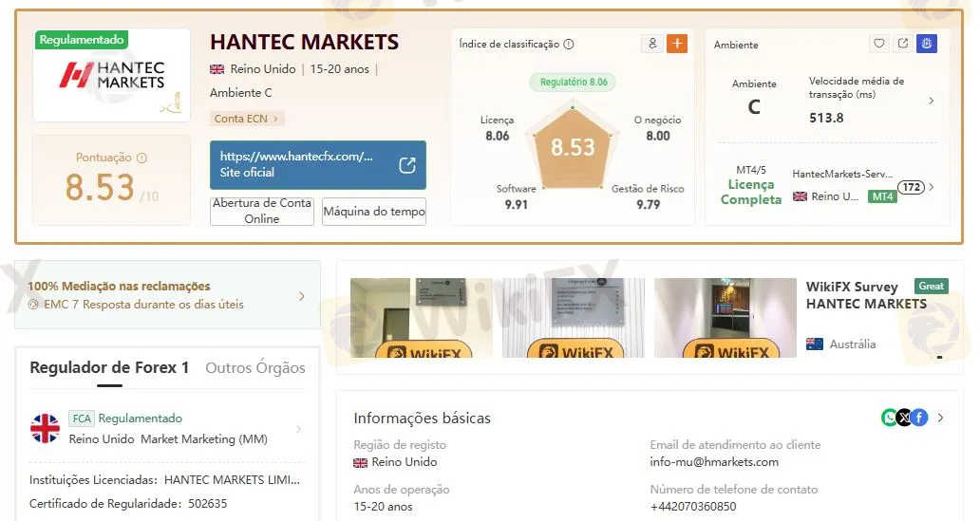The height and width of the screenshot is (521, 980).
Task: Click the blue bug report icon
Action: pyautogui.click(x=927, y=44)
